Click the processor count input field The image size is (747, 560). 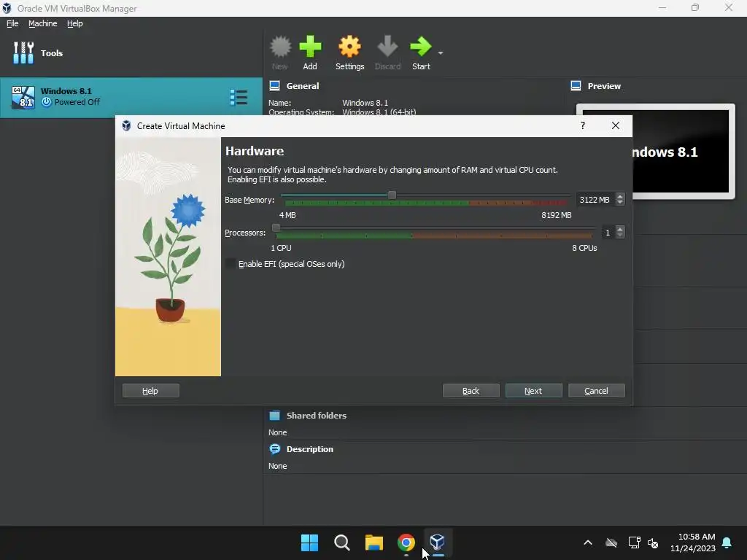click(x=608, y=233)
